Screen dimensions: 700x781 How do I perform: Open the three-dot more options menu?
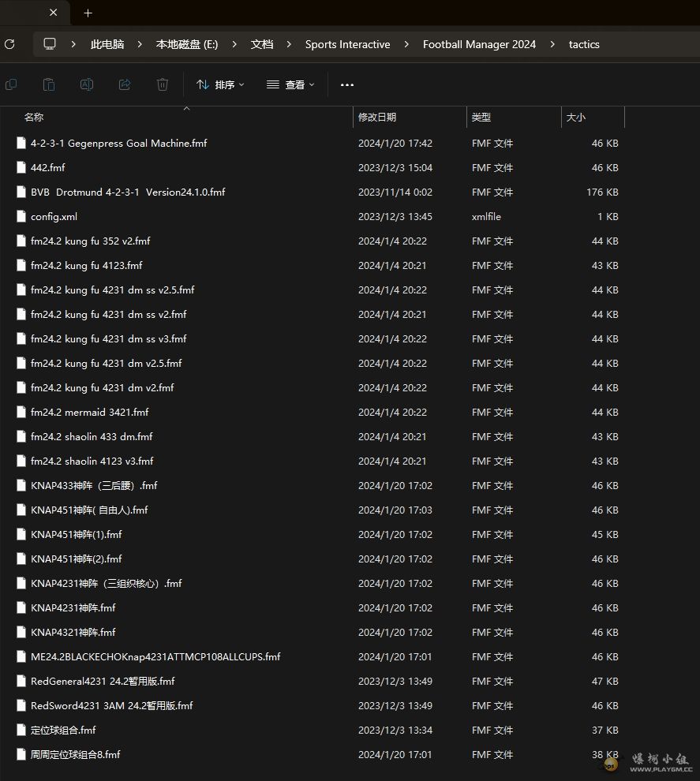click(347, 84)
